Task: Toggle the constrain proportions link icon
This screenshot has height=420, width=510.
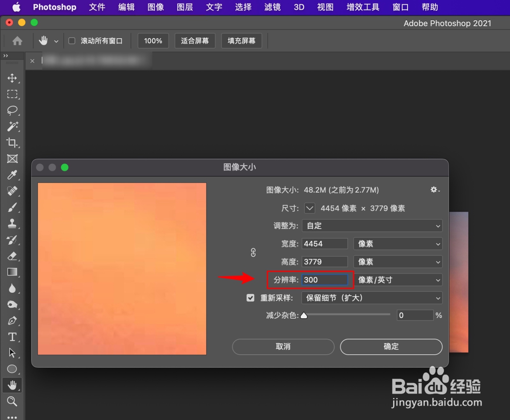Action: (253, 253)
